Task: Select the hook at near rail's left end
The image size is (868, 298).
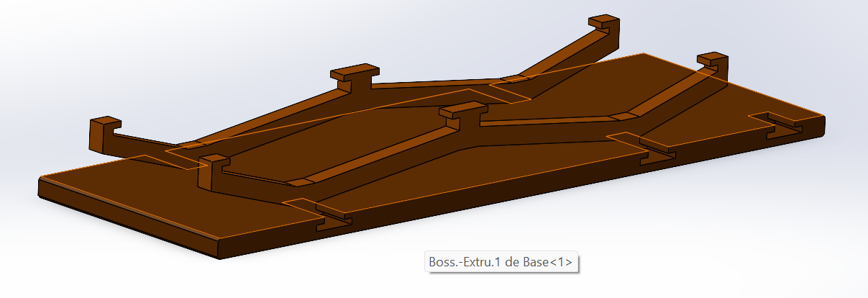Action: [x=209, y=171]
